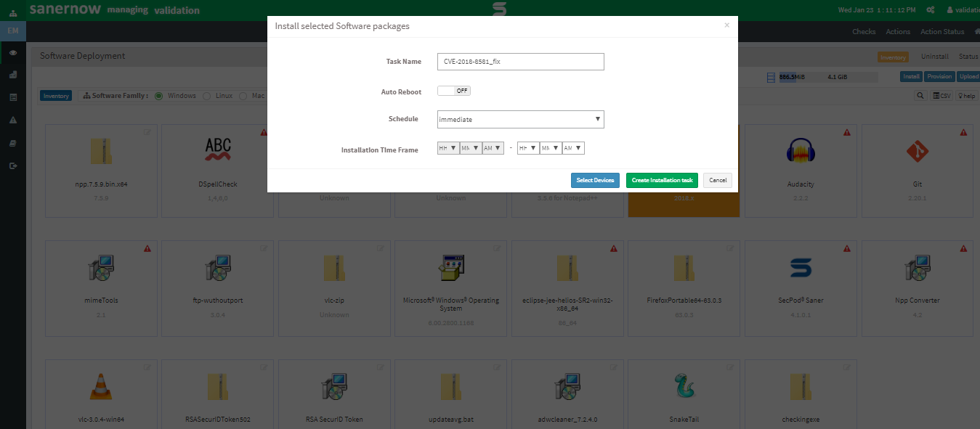This screenshot has width=980, height=429.
Task: Click the edit icon on the vlc-zip card
Action: click(x=381, y=248)
